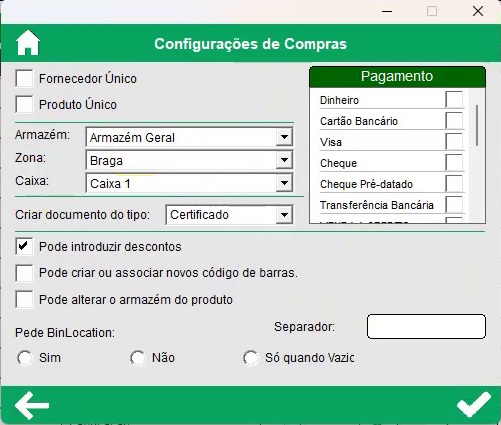Minimize the Configurações de Compras window
Image resolution: width=501 pixels, height=425 pixels.
387,11
